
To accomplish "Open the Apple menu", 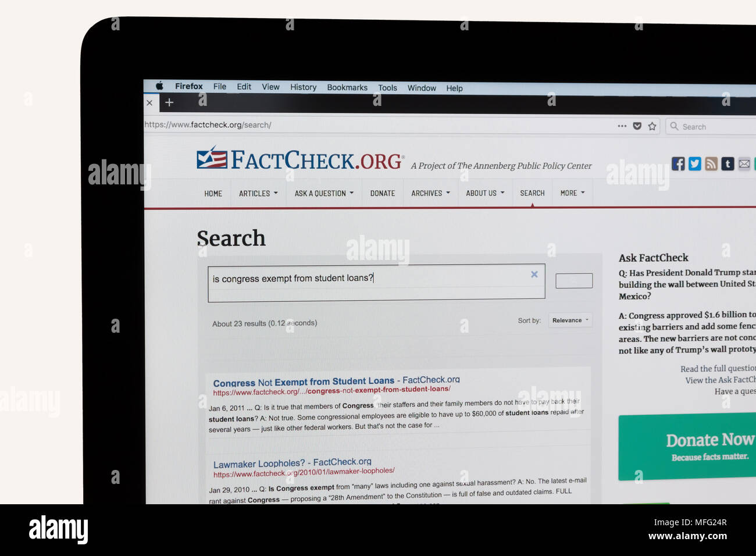I will [159, 86].
